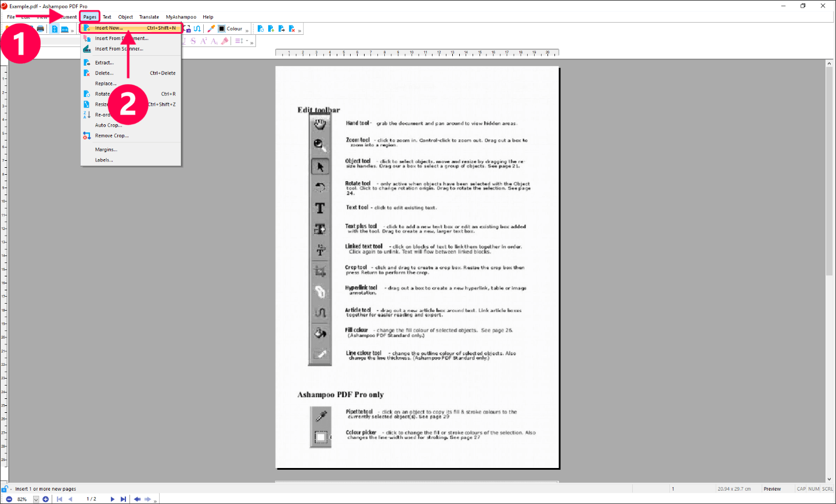Click the vertical scrollbar up arrow

(830, 64)
